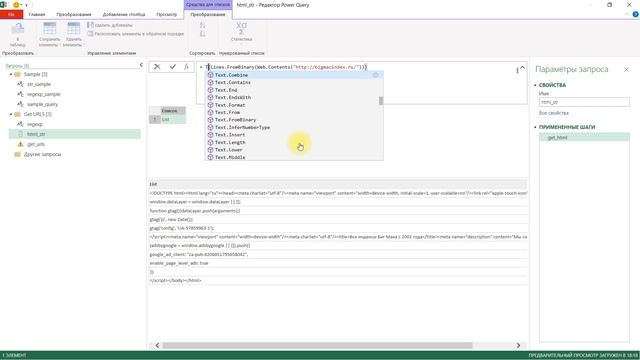Click the smiley feedback icon
The height and width of the screenshot is (360, 640).
tap(16, 5)
